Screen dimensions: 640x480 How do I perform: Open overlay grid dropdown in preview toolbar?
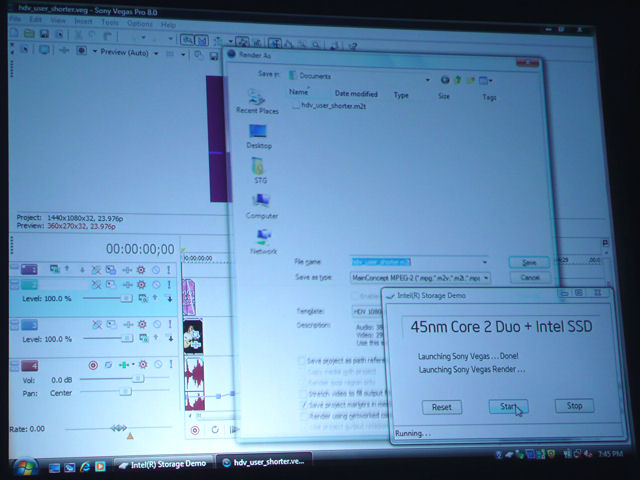tap(183, 54)
